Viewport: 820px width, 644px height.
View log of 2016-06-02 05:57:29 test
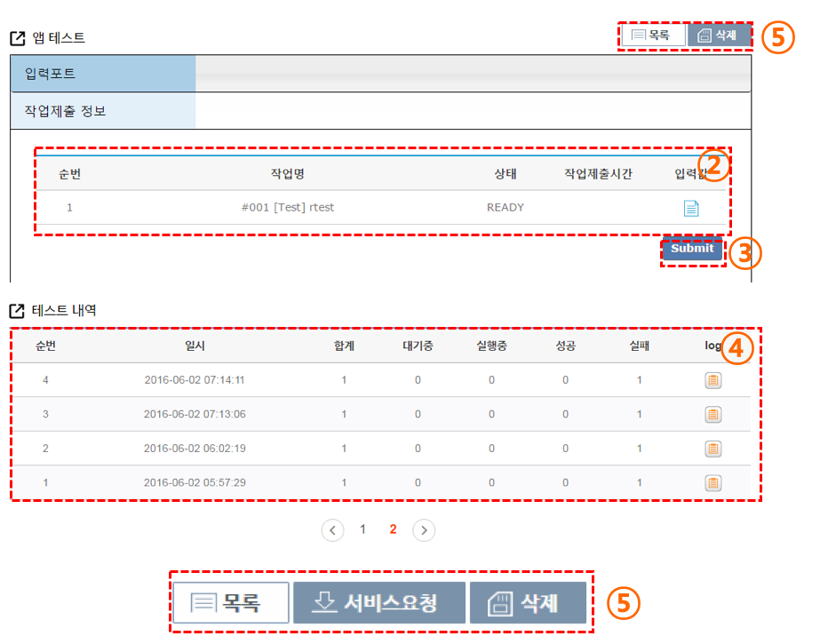[x=713, y=482]
